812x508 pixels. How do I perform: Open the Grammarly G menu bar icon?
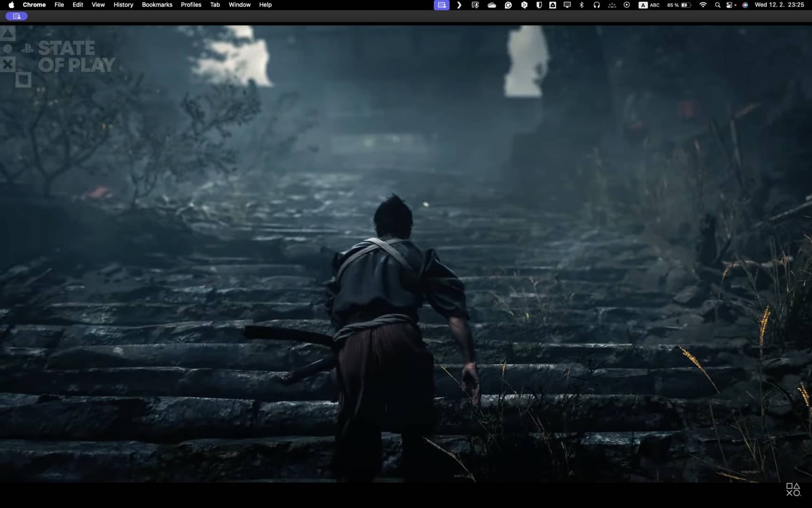pos(508,5)
